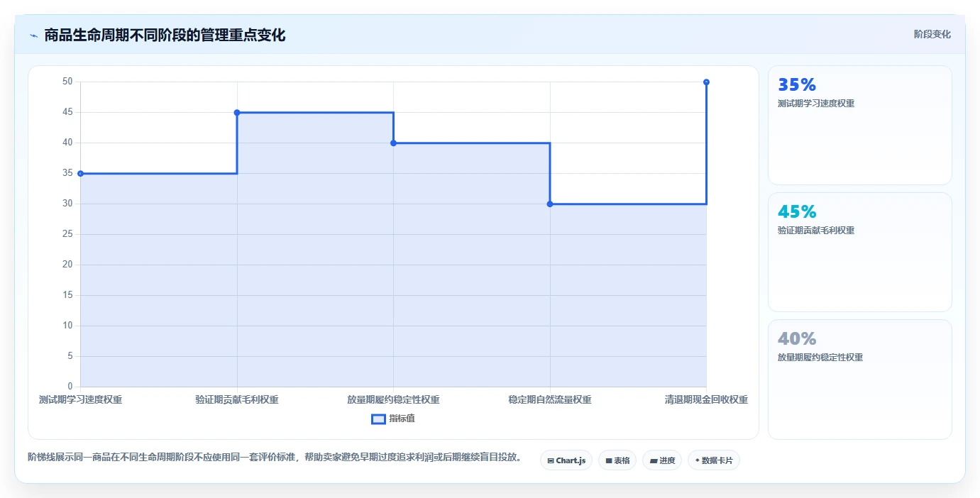Click card label 测试期学习速度权重
980x498 pixels.
click(816, 104)
